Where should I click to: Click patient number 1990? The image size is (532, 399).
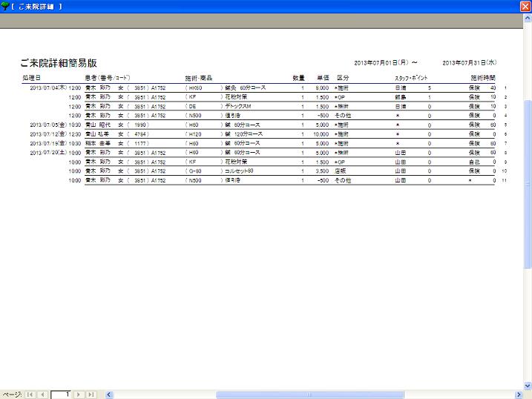coord(139,125)
